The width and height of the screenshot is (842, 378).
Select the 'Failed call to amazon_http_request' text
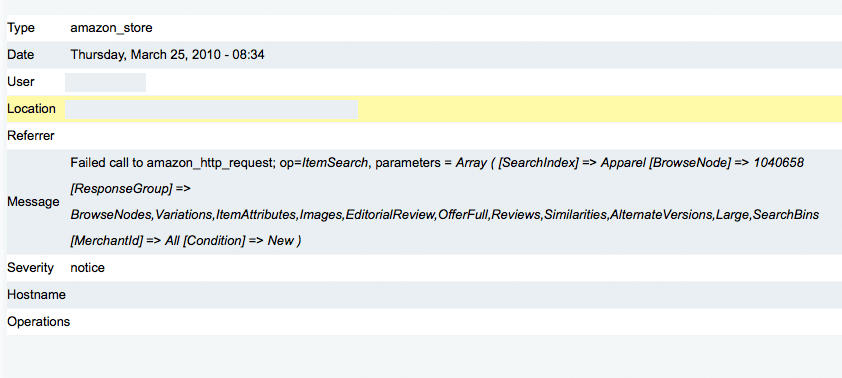pyautogui.click(x=173, y=163)
